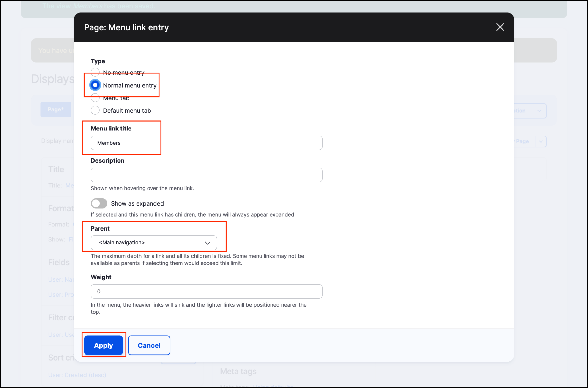Edit the Menu link title field
Image resolution: width=588 pixels, height=388 pixels.
[206, 143]
